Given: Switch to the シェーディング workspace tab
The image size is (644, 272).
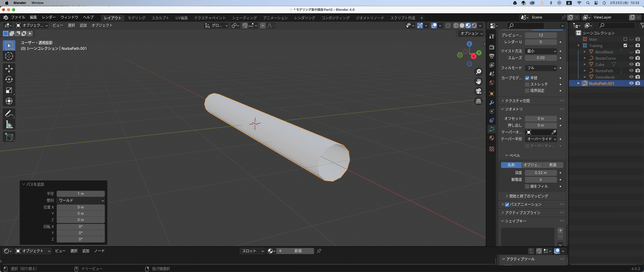Looking at the screenshot, I should point(245,18).
